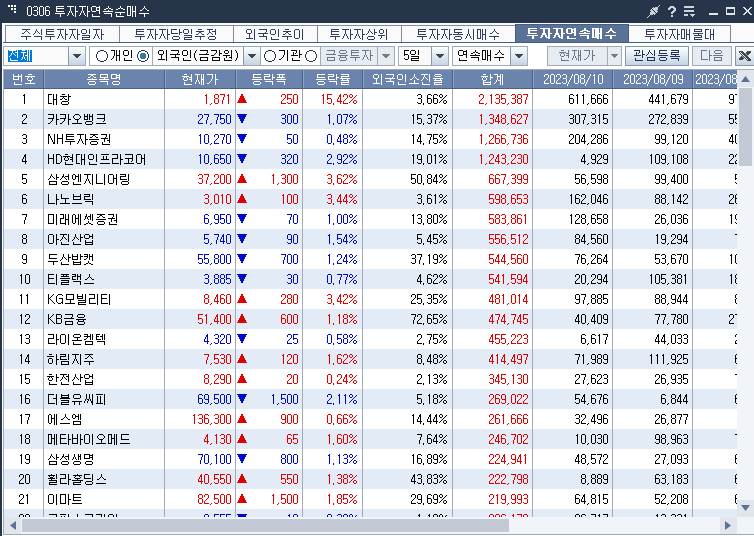
Task: Expand the 전체 market dropdown
Action: [x=77, y=56]
